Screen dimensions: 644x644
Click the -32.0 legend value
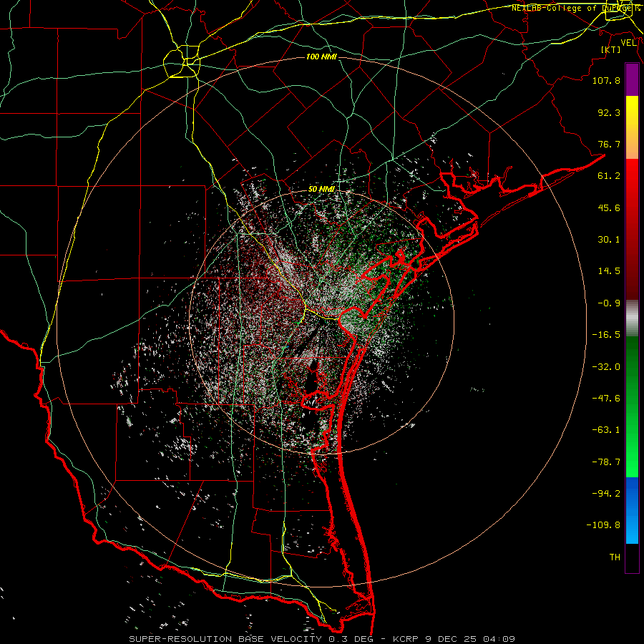pyautogui.click(x=606, y=367)
